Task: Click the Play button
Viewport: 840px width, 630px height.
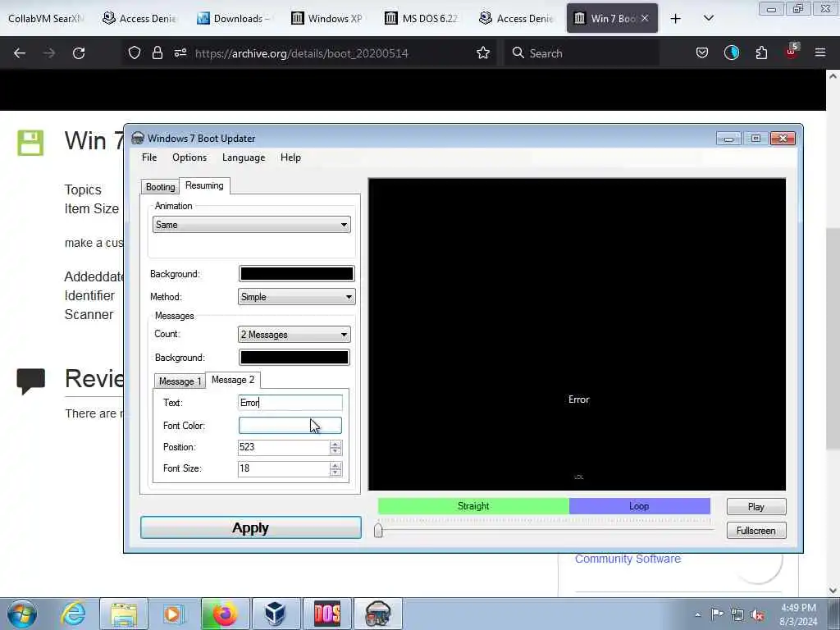Action: (756, 507)
